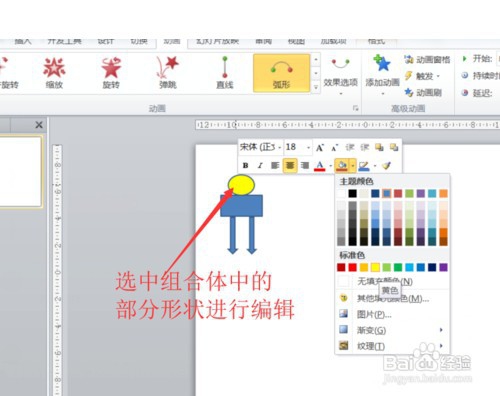500x396 pixels.
Task: Pick the dark red standard color swatch
Action: coord(341,267)
